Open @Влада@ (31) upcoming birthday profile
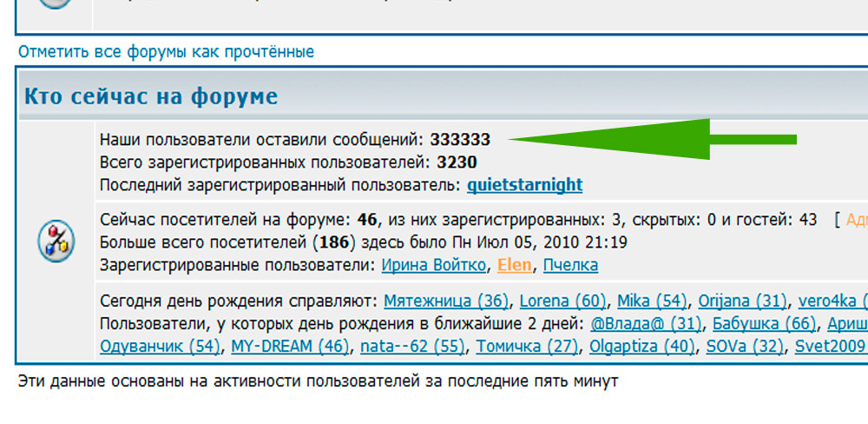Viewport: 868px width, 424px height. coord(645,324)
